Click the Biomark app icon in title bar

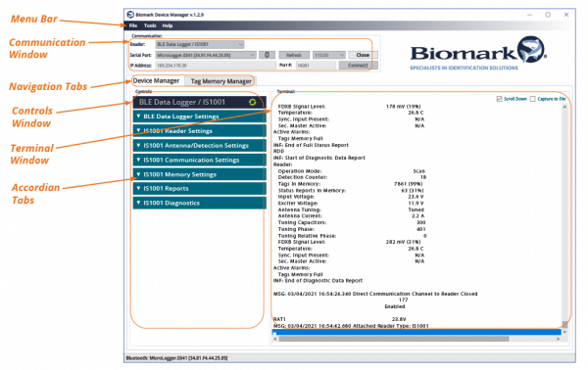coord(130,15)
